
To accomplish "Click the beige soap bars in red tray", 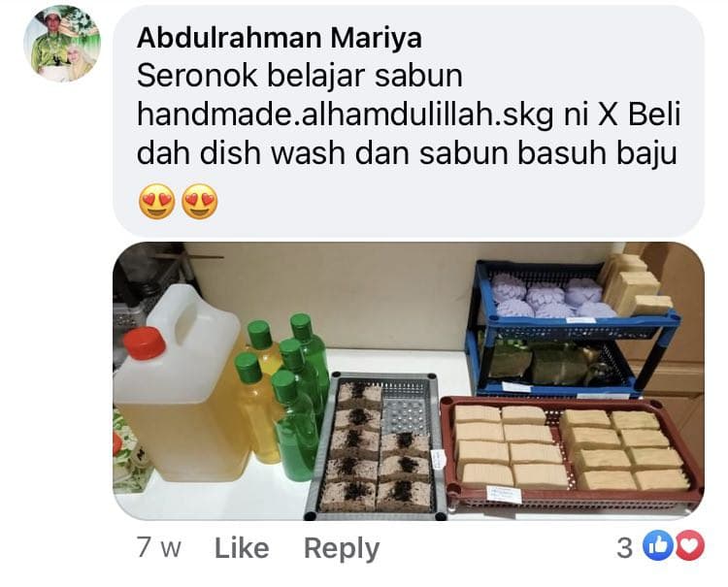I will click(x=571, y=448).
